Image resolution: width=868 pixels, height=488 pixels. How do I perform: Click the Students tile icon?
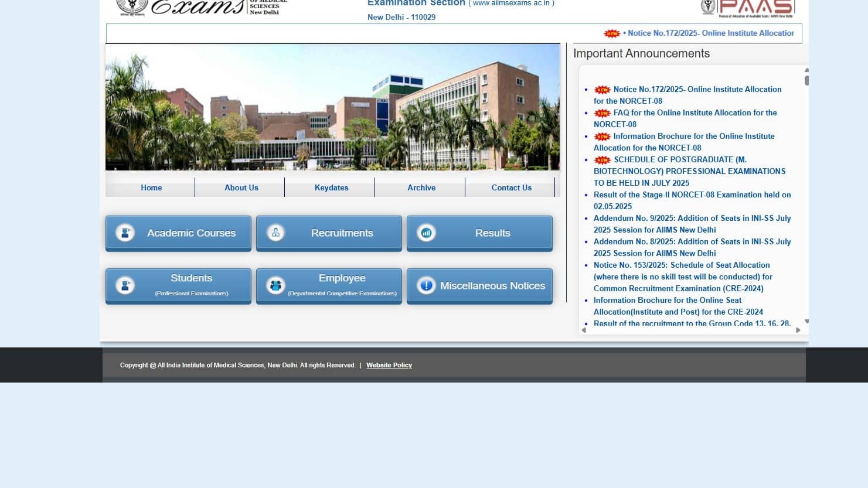(x=125, y=285)
